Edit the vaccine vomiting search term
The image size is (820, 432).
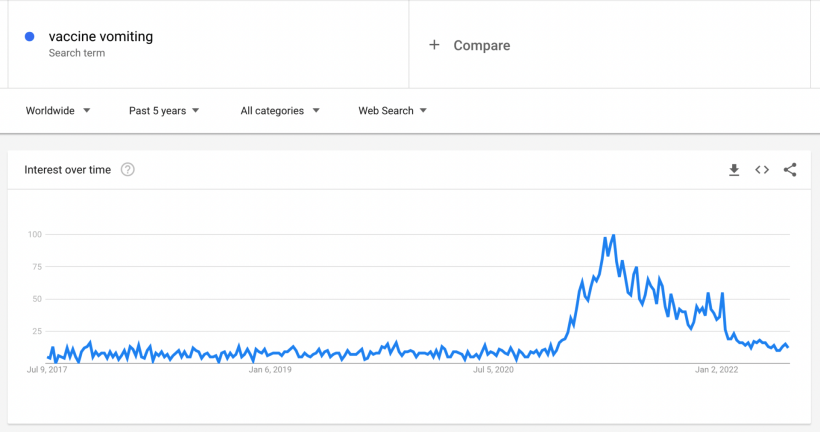101,37
